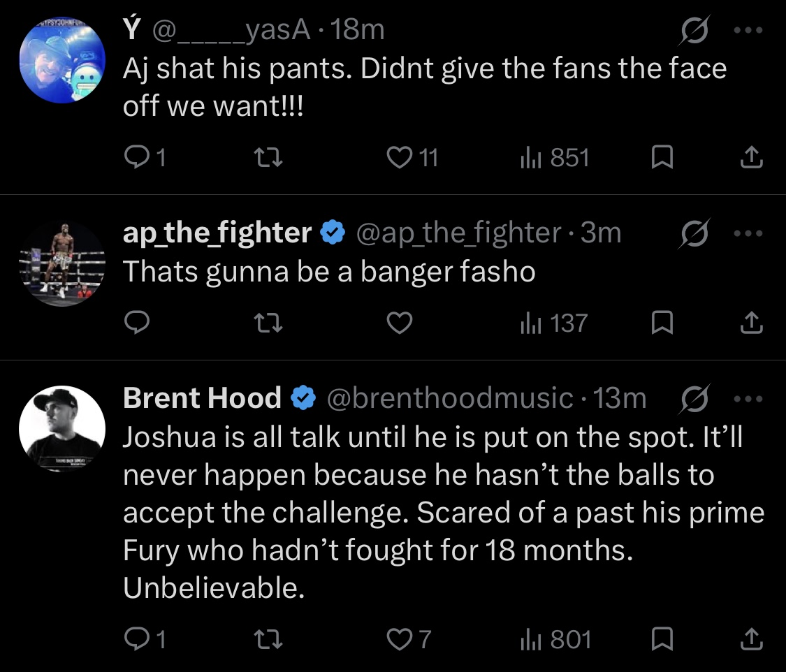Like ap_the_fighter's tweet
Screen dimensions: 786x672
coord(400,322)
